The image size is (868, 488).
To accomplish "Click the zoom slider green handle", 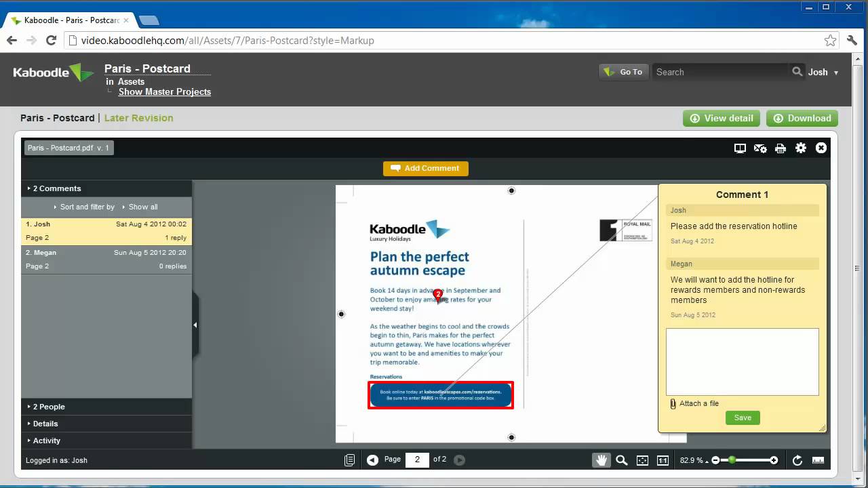I will click(732, 460).
